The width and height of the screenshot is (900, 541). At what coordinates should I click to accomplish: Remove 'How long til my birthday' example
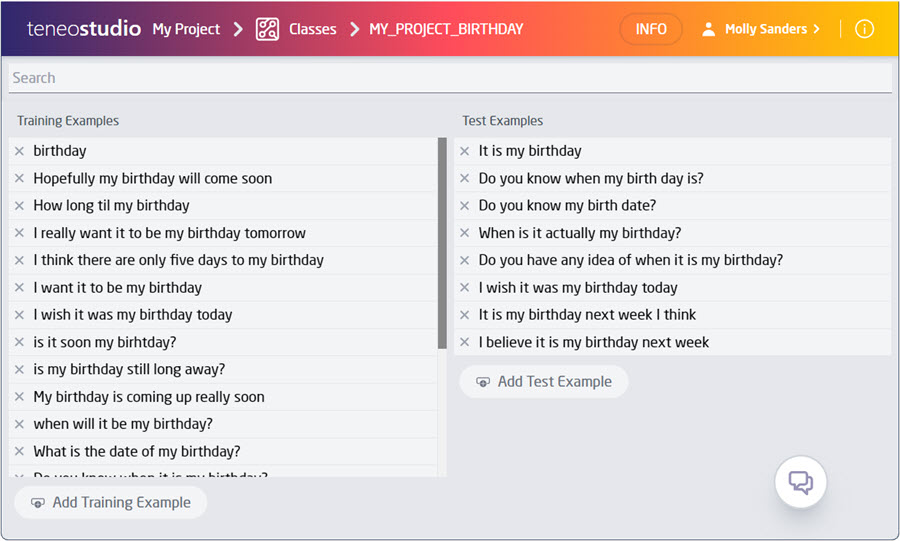tap(19, 206)
